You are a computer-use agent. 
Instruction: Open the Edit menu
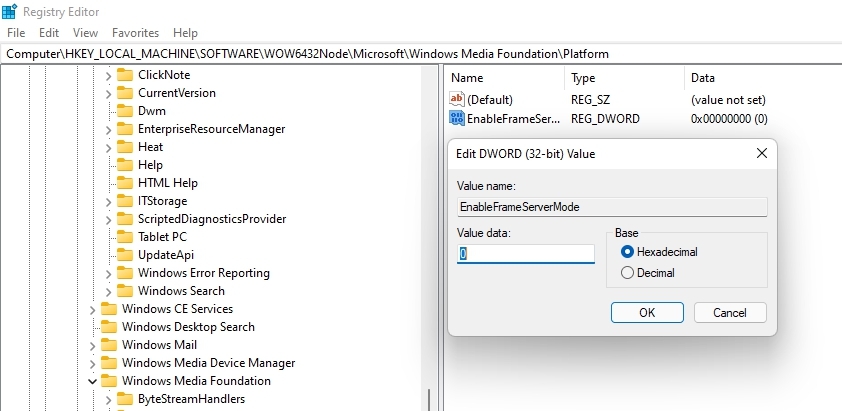pyautogui.click(x=49, y=33)
